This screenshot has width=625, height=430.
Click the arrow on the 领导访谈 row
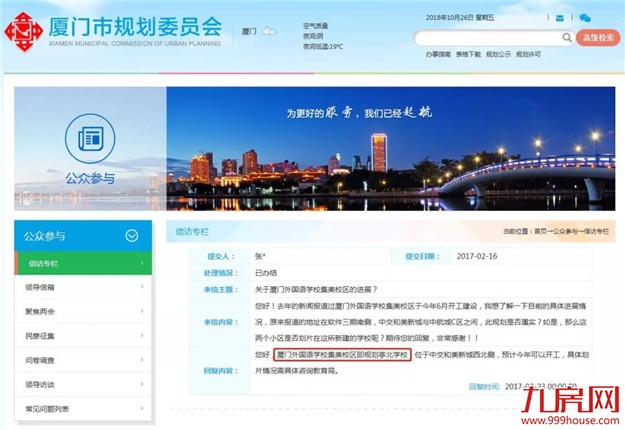pyautogui.click(x=142, y=384)
